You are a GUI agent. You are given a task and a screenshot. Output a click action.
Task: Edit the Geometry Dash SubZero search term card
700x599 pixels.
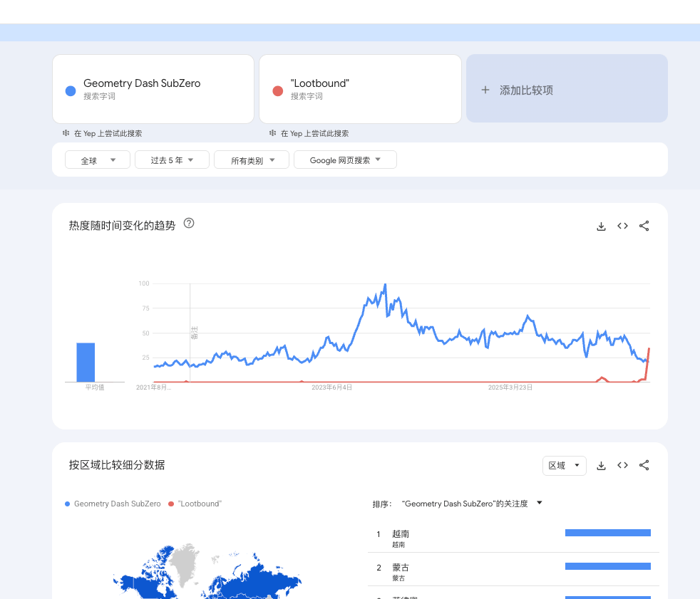153,89
